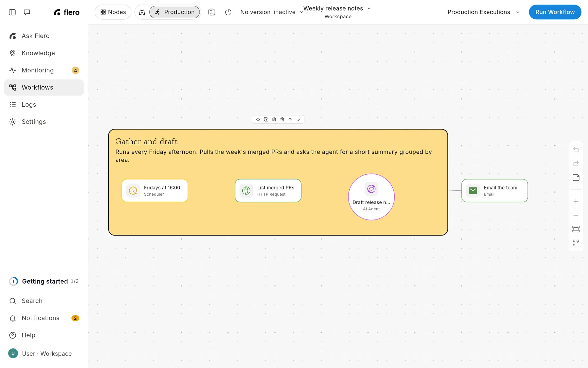The height and width of the screenshot is (368, 588).
Task: Open Notifications panel
Action: 44,318
